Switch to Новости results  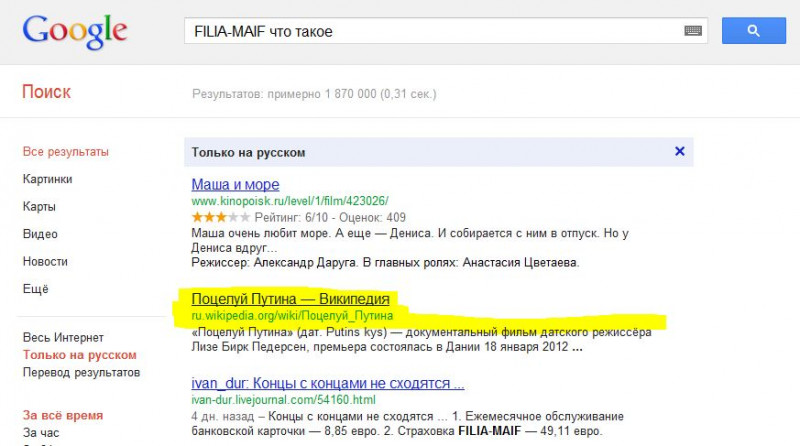coord(45,261)
